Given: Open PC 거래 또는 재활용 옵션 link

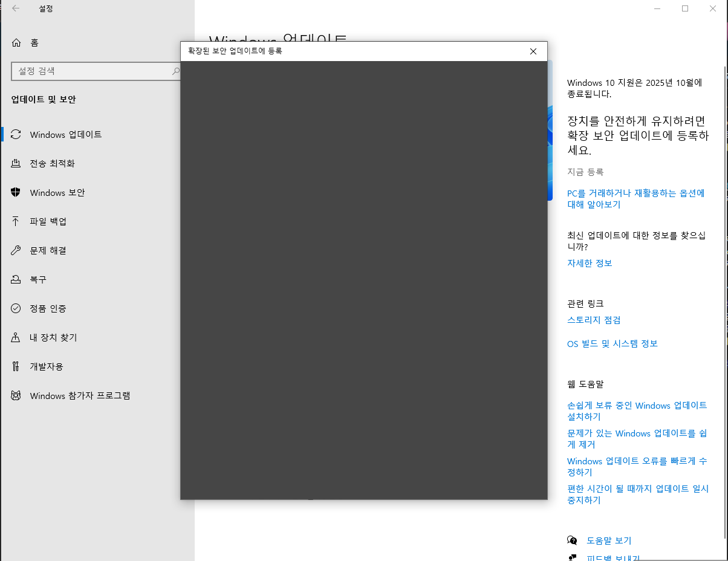Looking at the screenshot, I should pyautogui.click(x=636, y=199).
